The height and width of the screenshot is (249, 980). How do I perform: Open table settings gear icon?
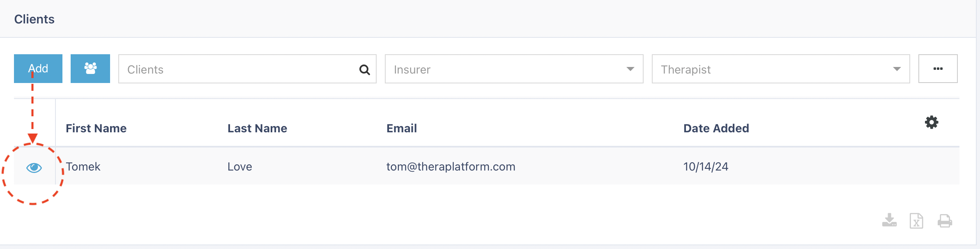(x=932, y=122)
